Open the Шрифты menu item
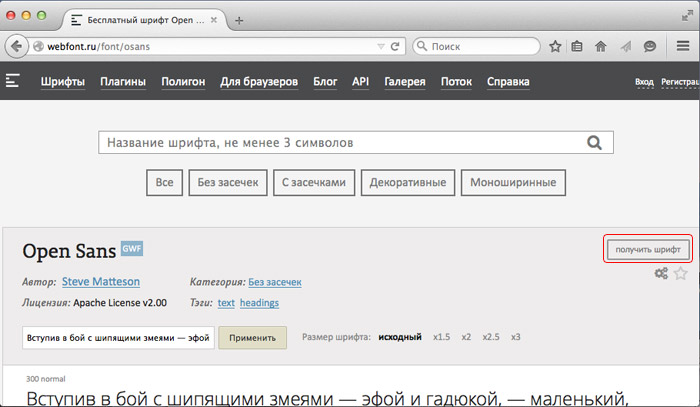The height and width of the screenshot is (407, 700). [x=63, y=82]
